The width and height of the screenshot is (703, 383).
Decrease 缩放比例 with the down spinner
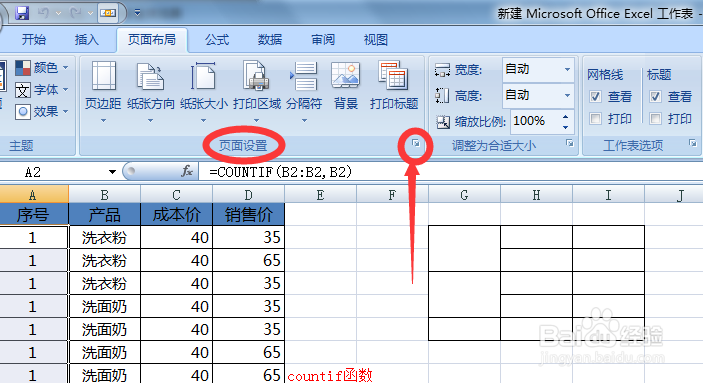[565, 127]
